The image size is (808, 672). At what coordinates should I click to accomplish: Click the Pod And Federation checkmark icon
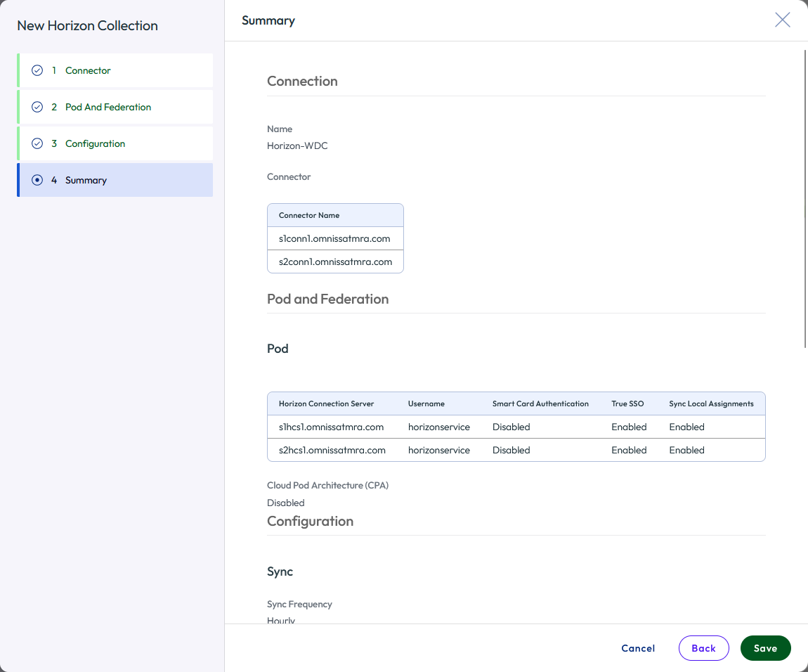[x=37, y=107]
